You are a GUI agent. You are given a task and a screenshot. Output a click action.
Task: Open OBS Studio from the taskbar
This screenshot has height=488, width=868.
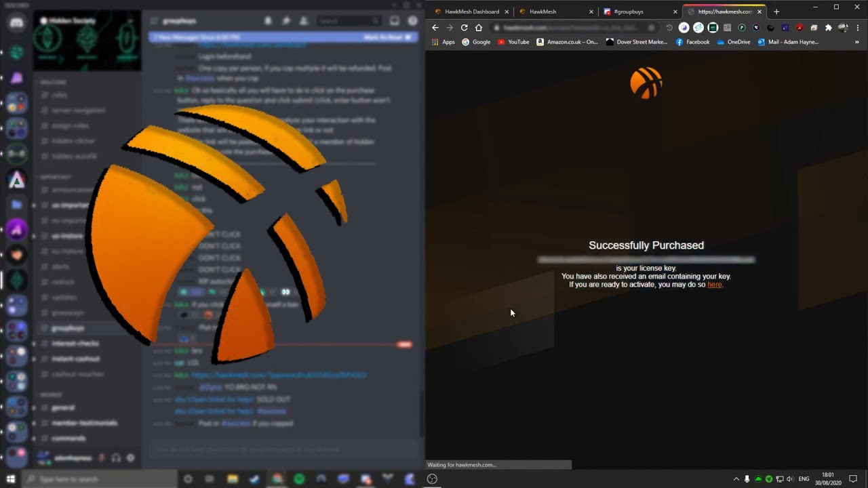click(x=432, y=479)
